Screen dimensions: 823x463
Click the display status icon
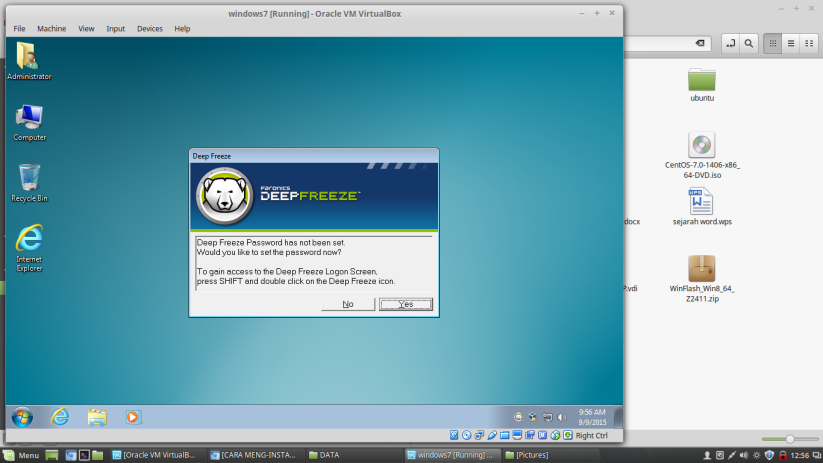tap(517, 435)
